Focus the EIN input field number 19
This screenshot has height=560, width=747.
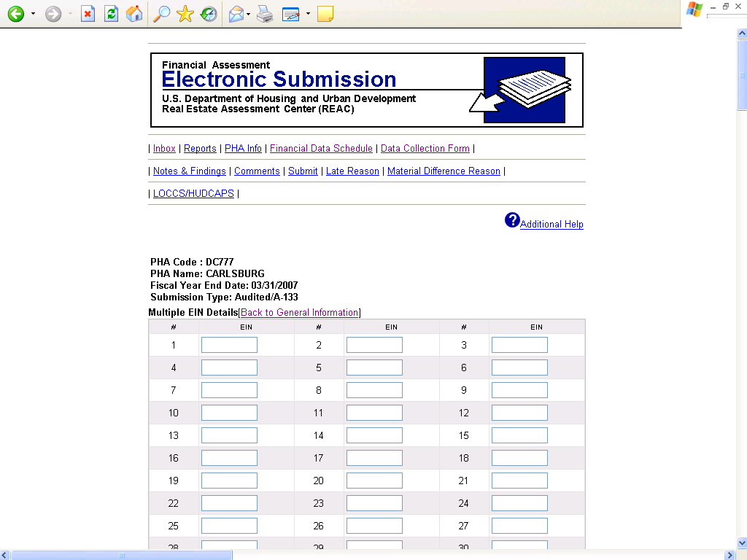tap(229, 481)
